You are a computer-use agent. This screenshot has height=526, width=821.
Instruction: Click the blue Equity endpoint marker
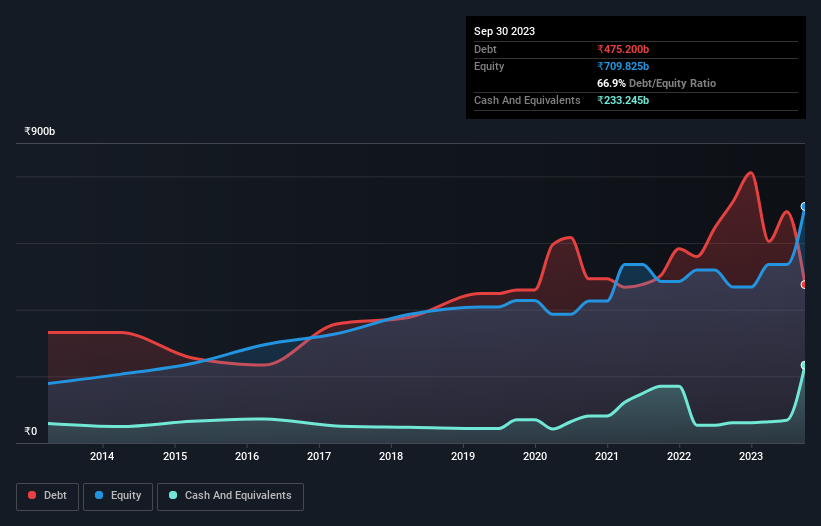pos(804,207)
